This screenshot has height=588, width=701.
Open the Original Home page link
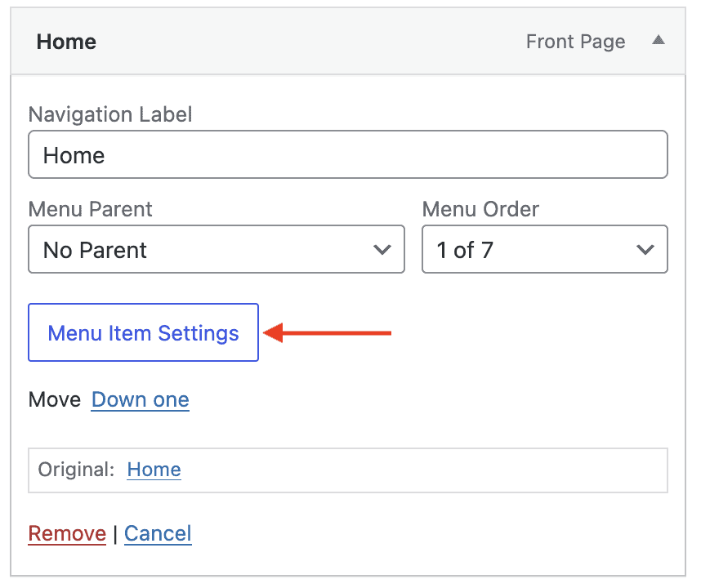point(154,470)
